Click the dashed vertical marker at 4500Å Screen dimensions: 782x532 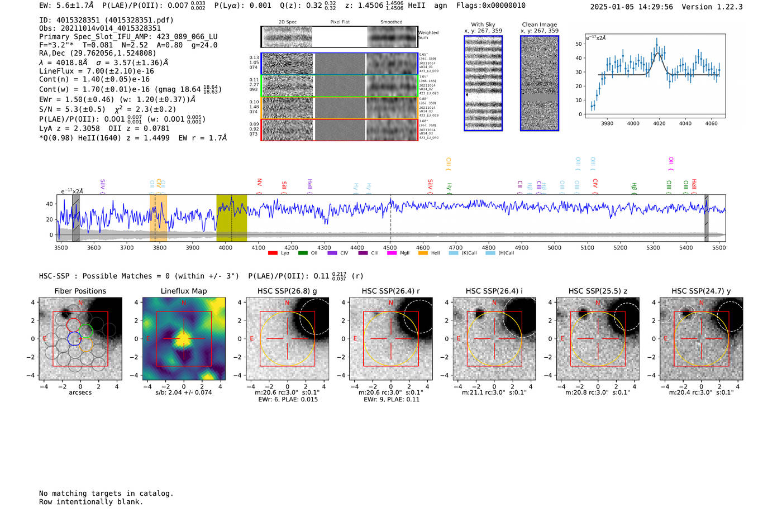390,218
